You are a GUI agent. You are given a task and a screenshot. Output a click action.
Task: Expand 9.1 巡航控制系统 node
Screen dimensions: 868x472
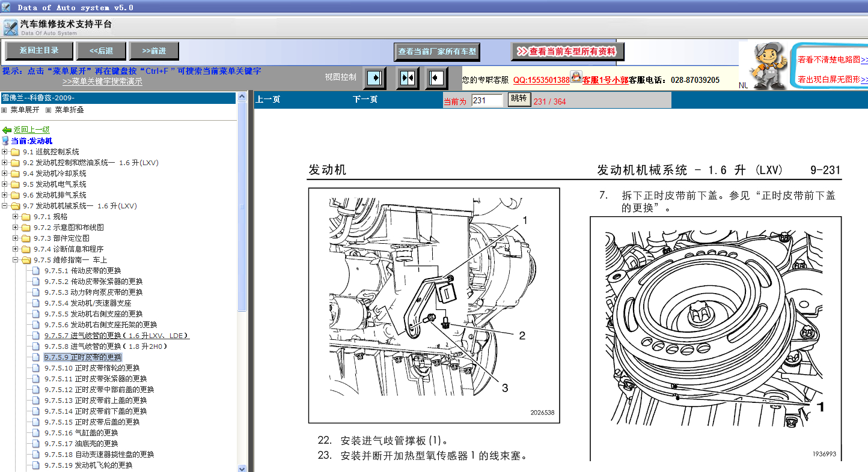point(5,152)
